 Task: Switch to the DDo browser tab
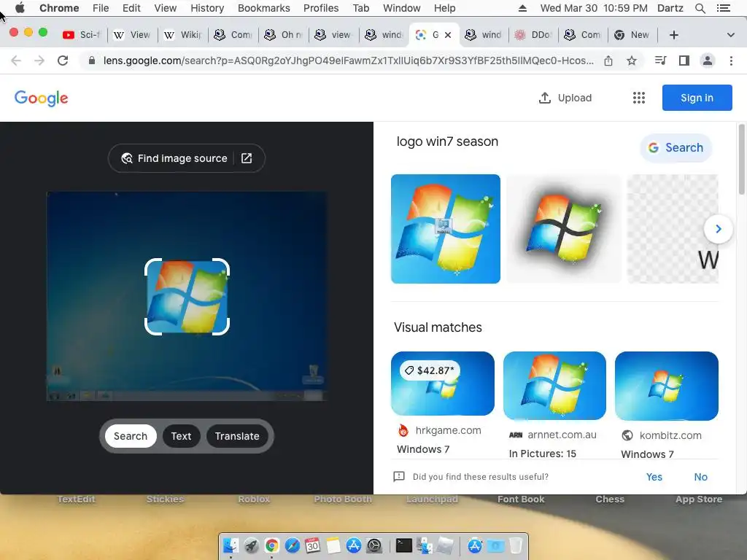533,35
